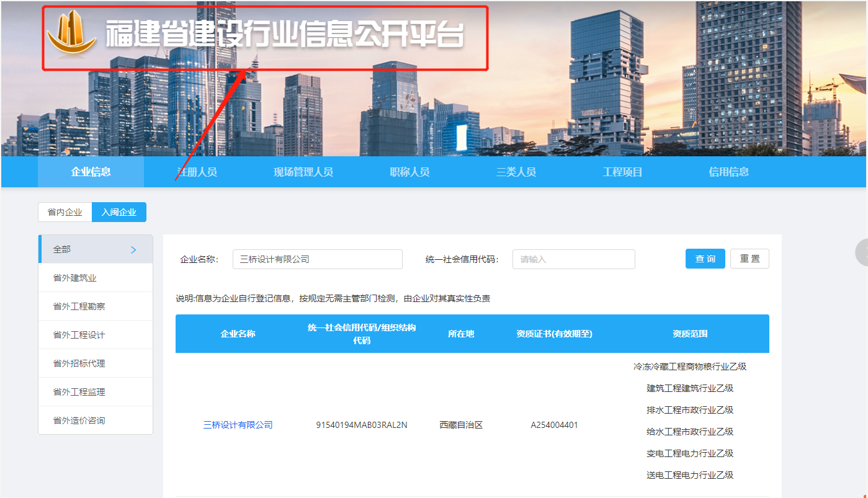The image size is (868, 498).
Task: Focus the 统一社会信用代码 input field
Action: tap(573, 259)
